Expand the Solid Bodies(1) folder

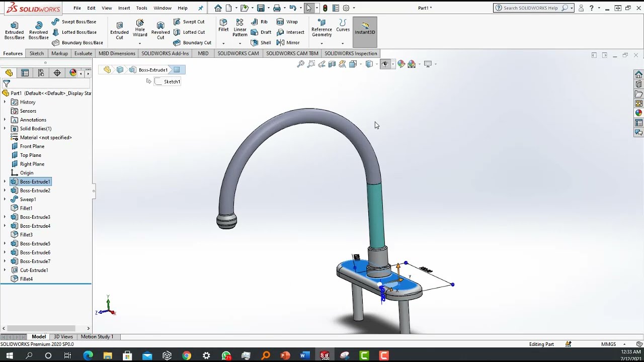pyautogui.click(x=5, y=129)
